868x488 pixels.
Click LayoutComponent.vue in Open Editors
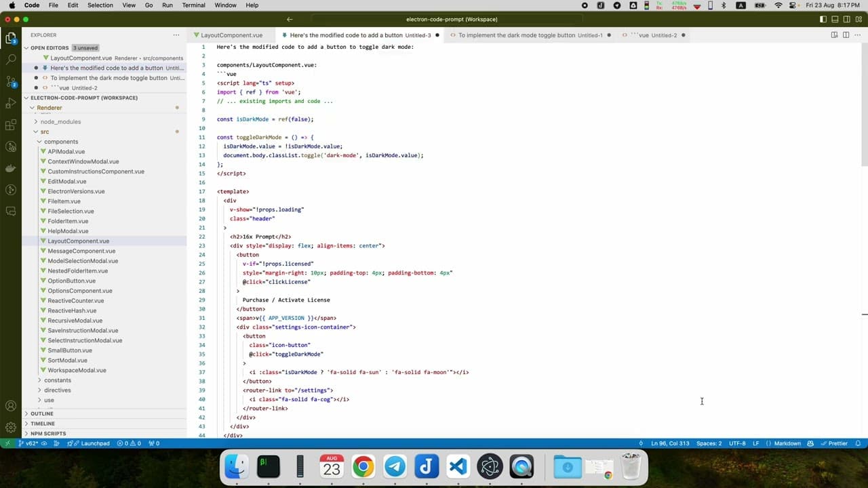click(x=81, y=58)
